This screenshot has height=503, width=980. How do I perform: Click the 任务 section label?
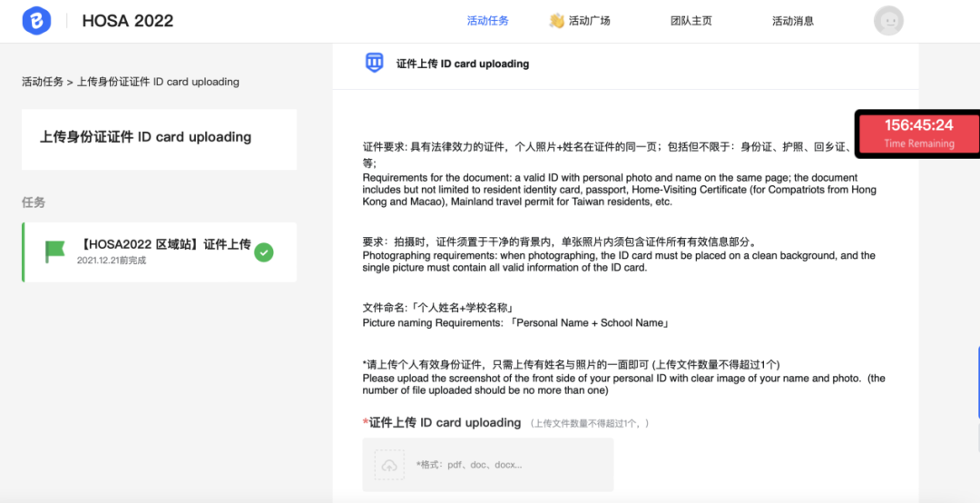pos(34,202)
